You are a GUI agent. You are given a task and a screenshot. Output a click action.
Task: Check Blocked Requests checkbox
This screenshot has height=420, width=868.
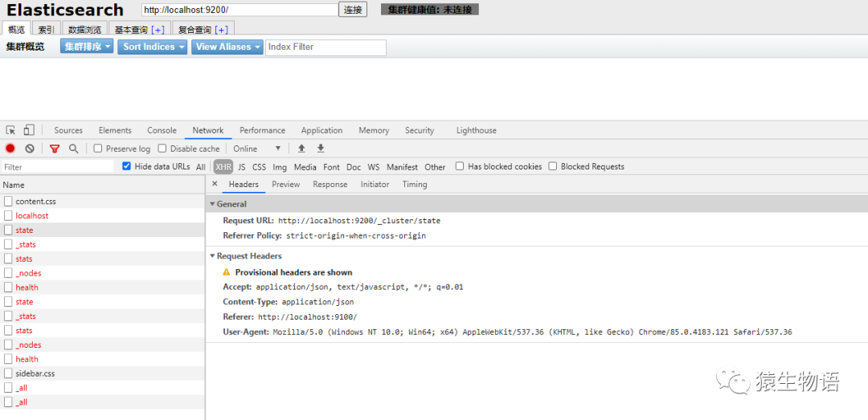click(552, 166)
